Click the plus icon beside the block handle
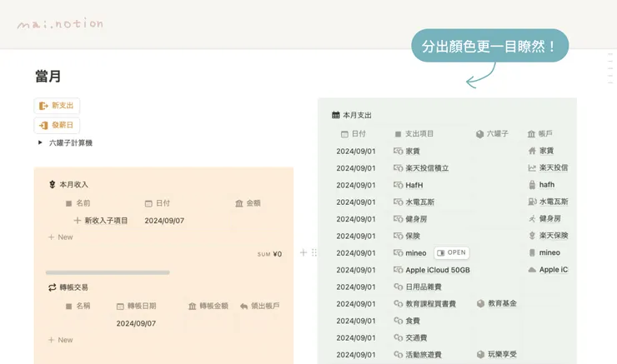This screenshot has width=617, height=364. (303, 252)
